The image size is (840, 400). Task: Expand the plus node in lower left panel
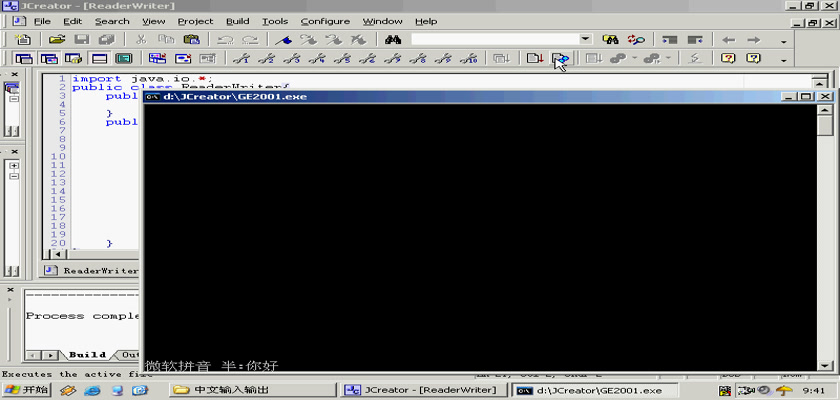(x=14, y=165)
